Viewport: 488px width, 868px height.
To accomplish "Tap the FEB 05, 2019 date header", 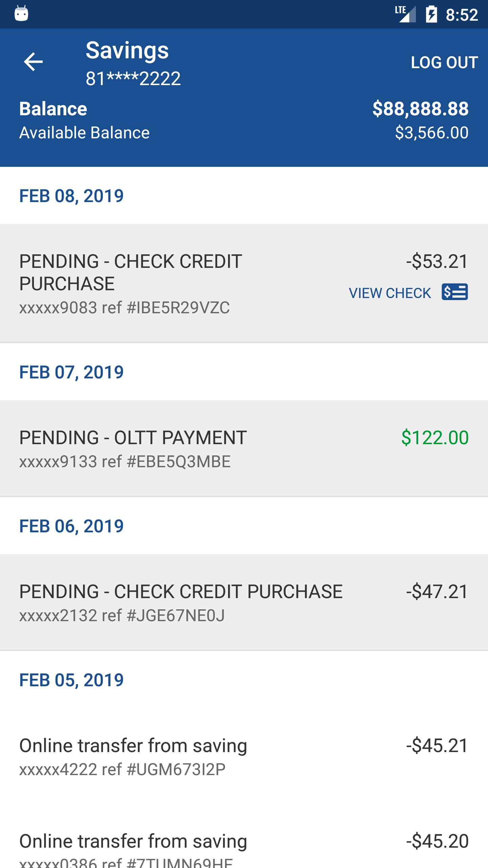I will (71, 680).
